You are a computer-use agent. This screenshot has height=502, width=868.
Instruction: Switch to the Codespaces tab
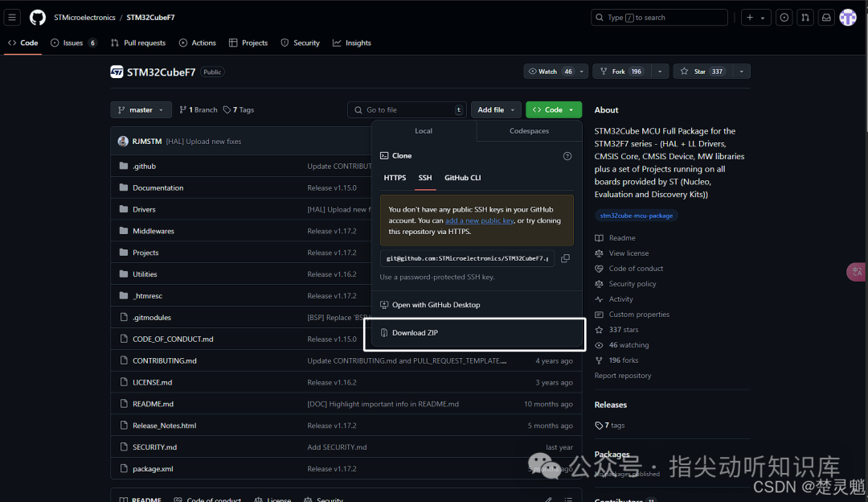[529, 131]
